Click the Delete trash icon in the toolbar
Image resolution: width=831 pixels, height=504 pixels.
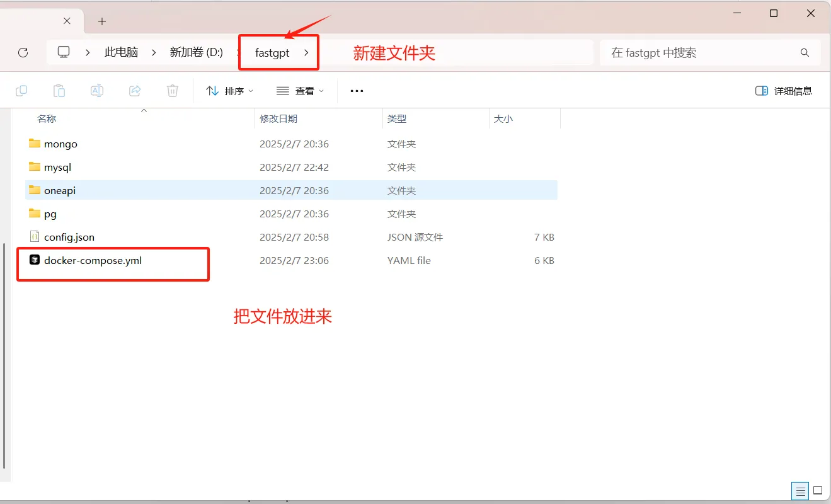coord(173,91)
